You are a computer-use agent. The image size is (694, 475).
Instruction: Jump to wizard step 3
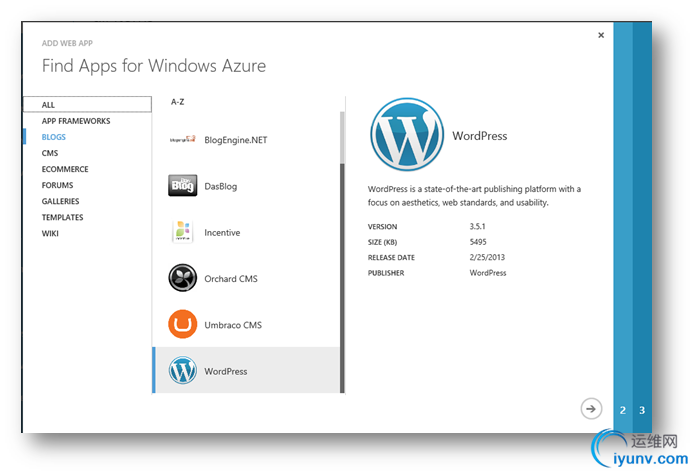[x=642, y=410]
